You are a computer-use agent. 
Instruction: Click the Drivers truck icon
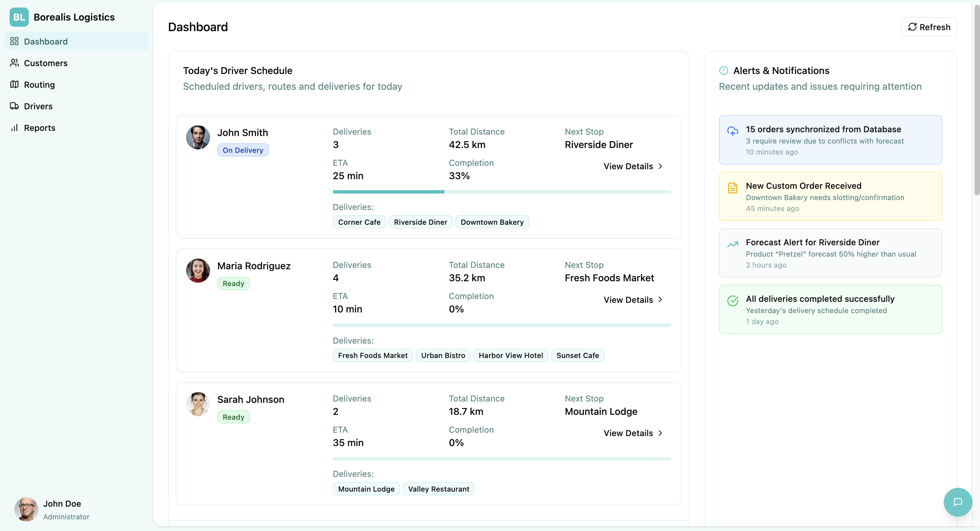[x=14, y=106]
